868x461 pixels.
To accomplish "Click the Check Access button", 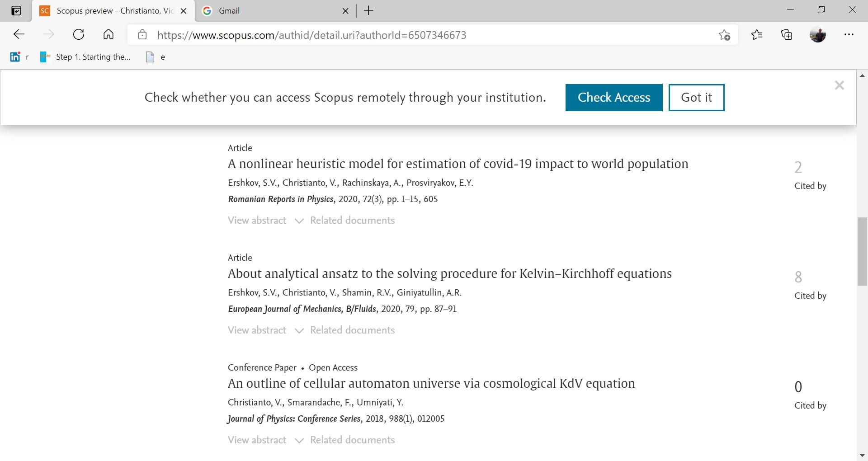I will (x=613, y=98).
